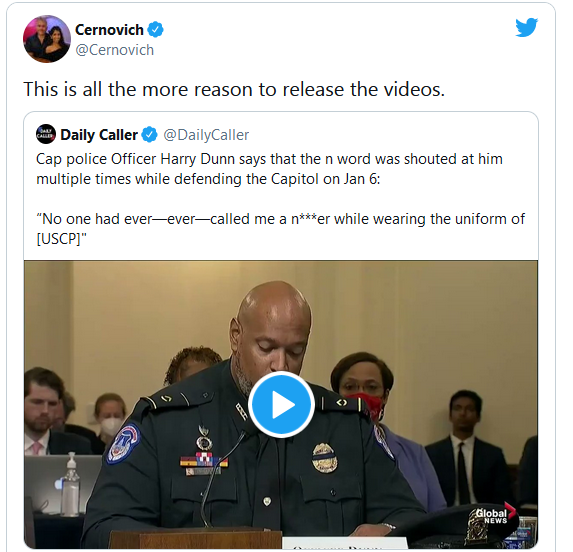Click the sanitizer bottle in the video frame

[71, 484]
